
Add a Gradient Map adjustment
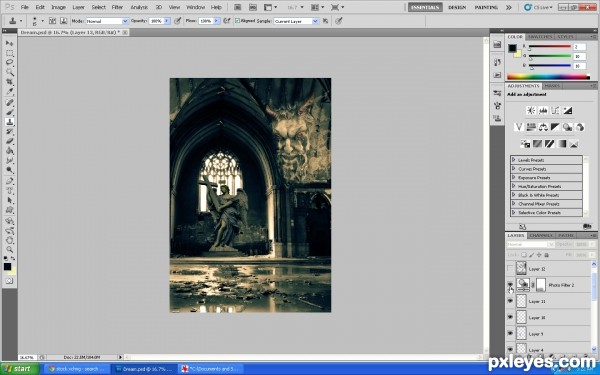(561, 144)
